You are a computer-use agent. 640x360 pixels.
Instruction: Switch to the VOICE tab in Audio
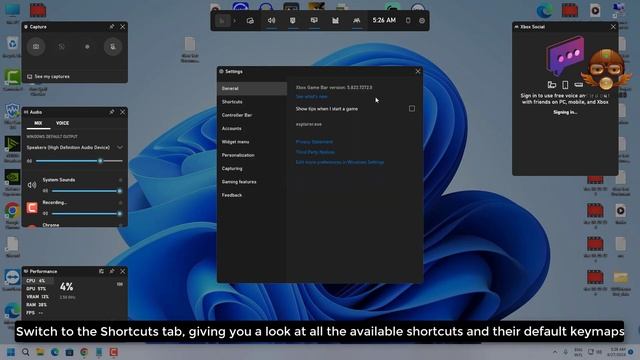coord(62,123)
